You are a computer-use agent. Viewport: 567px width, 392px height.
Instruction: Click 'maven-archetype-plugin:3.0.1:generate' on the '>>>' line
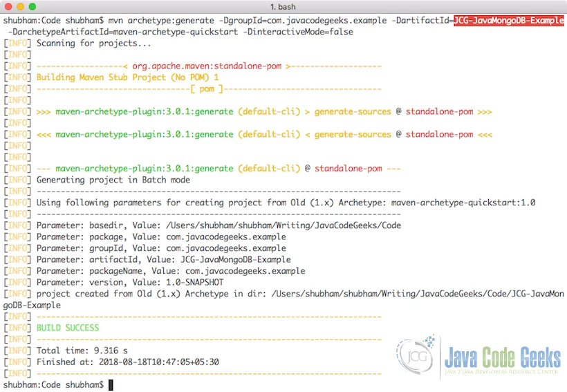point(145,112)
